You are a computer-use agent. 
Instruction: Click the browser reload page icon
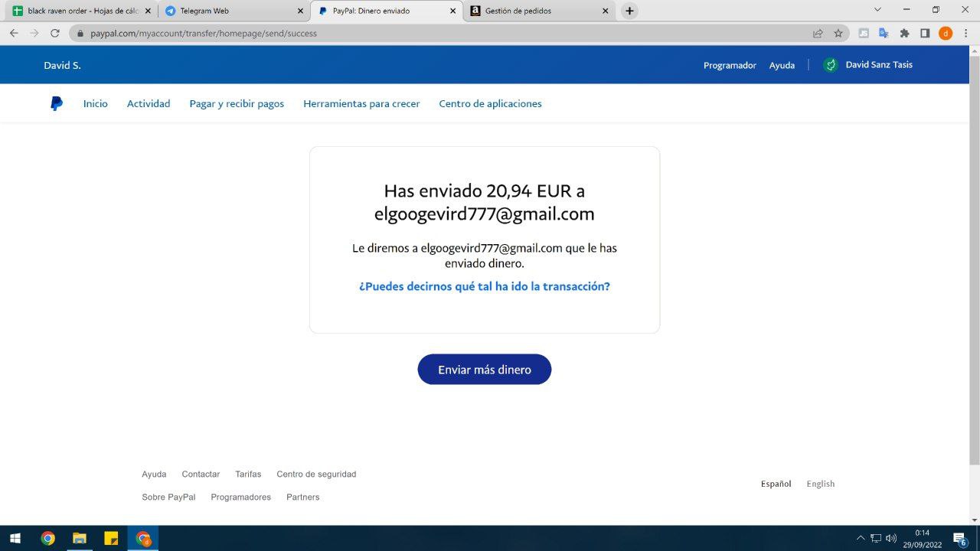[55, 33]
